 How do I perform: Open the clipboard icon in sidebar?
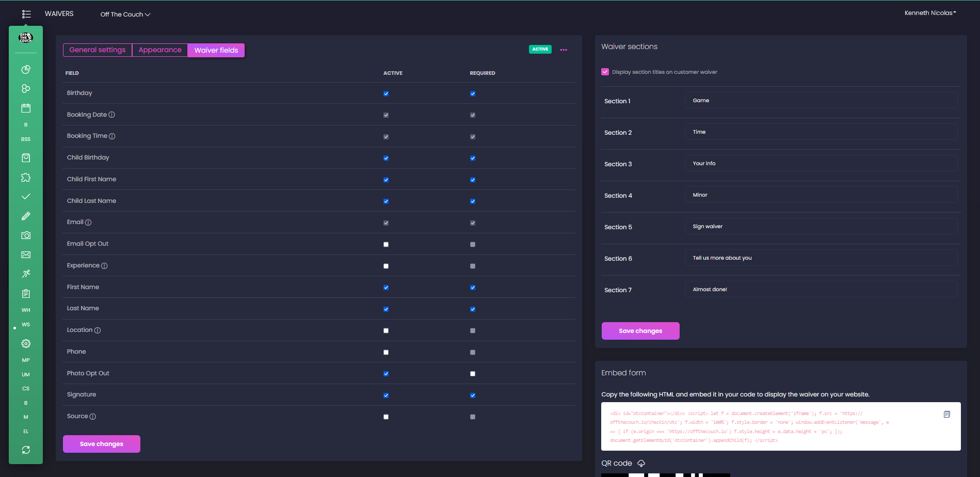click(x=26, y=294)
